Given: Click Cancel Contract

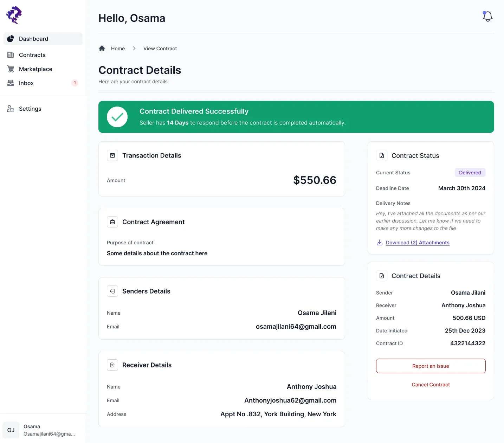Looking at the screenshot, I should tap(431, 385).
